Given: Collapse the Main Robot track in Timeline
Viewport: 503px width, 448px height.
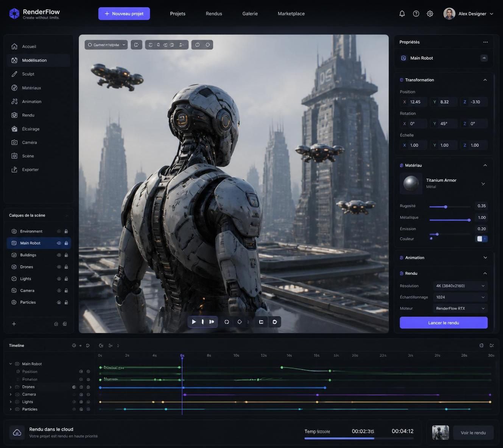Looking at the screenshot, I should (x=11, y=364).
